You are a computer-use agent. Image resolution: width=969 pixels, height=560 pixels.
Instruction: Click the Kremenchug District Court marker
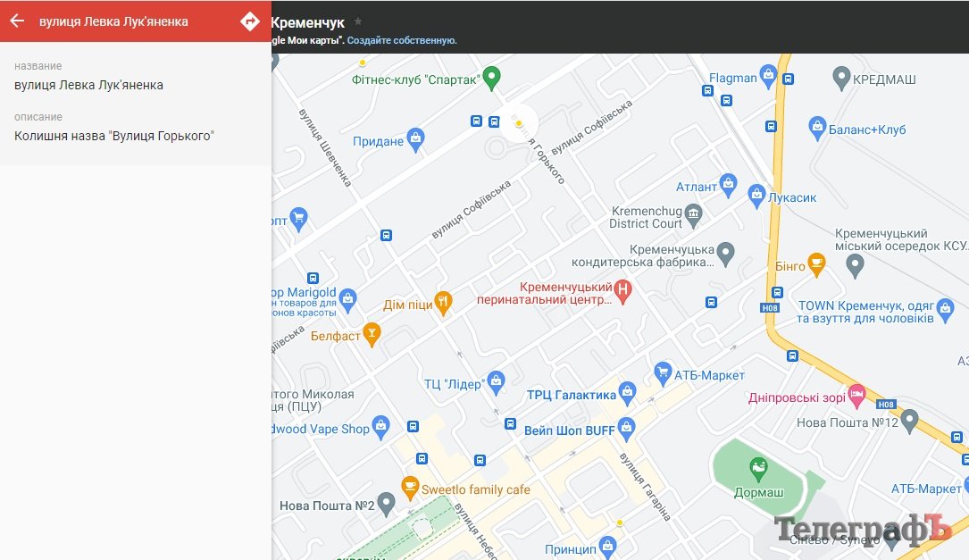(693, 213)
